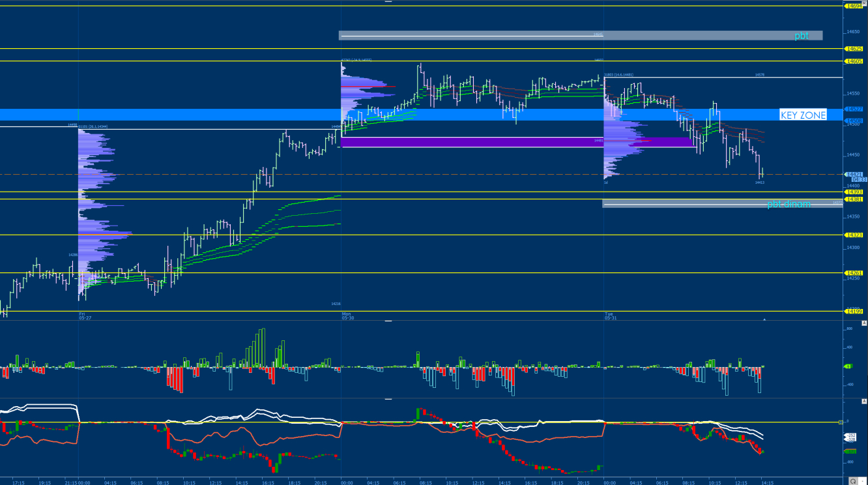The height and width of the screenshot is (485, 868).
Task: Click the 17:15 time axis label
Action: pos(19,483)
